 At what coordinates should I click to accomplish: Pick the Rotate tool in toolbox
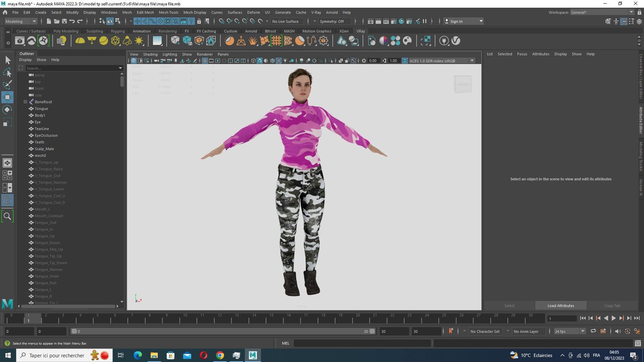point(7,109)
